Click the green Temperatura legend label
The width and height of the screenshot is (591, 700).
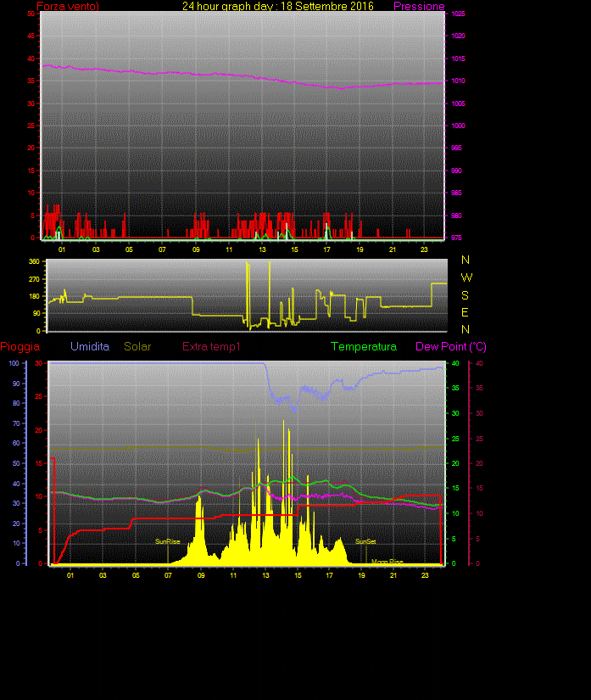tap(363, 347)
